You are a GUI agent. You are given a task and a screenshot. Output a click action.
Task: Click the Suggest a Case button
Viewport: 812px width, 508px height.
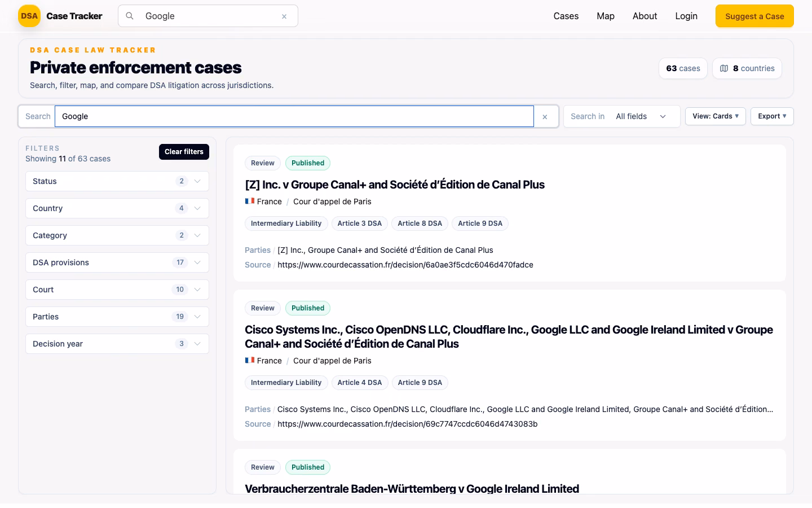point(754,16)
